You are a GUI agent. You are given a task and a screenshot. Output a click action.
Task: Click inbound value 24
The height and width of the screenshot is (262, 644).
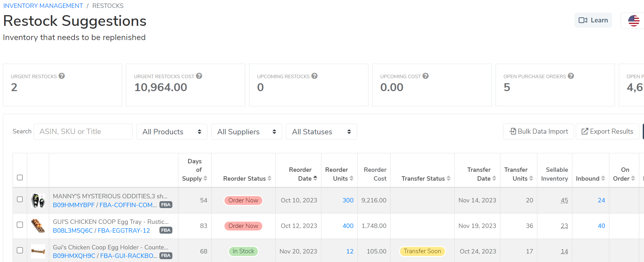601,200
